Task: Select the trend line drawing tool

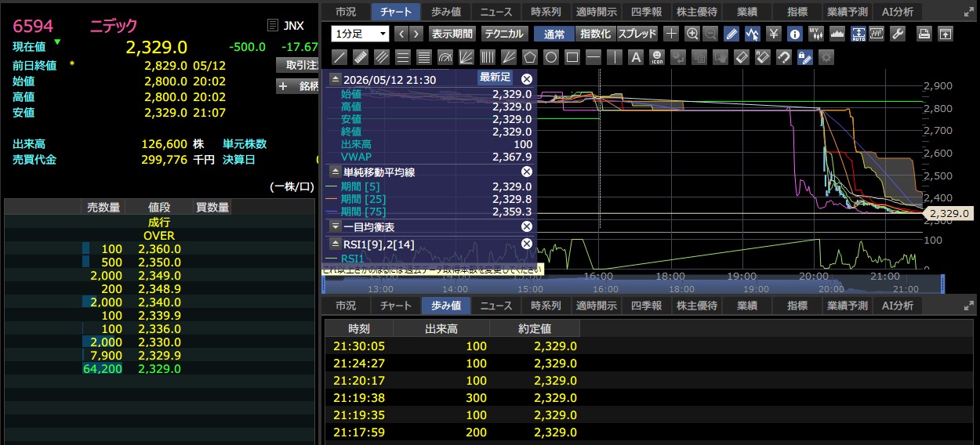Action: 339,57
